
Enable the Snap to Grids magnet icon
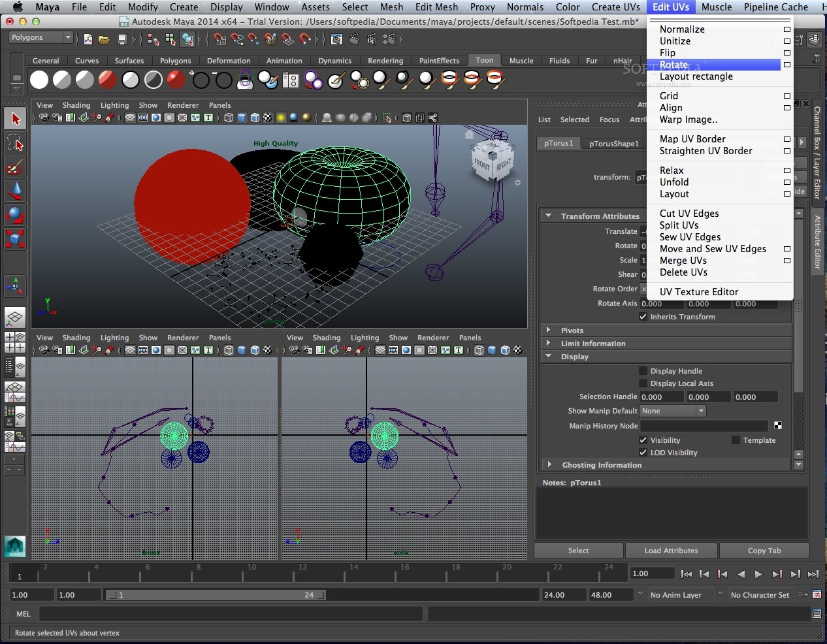point(218,39)
